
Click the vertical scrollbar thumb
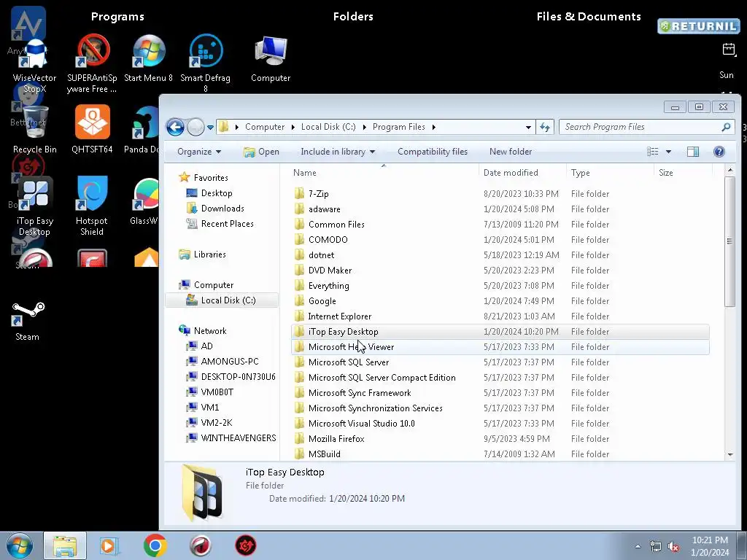click(729, 241)
